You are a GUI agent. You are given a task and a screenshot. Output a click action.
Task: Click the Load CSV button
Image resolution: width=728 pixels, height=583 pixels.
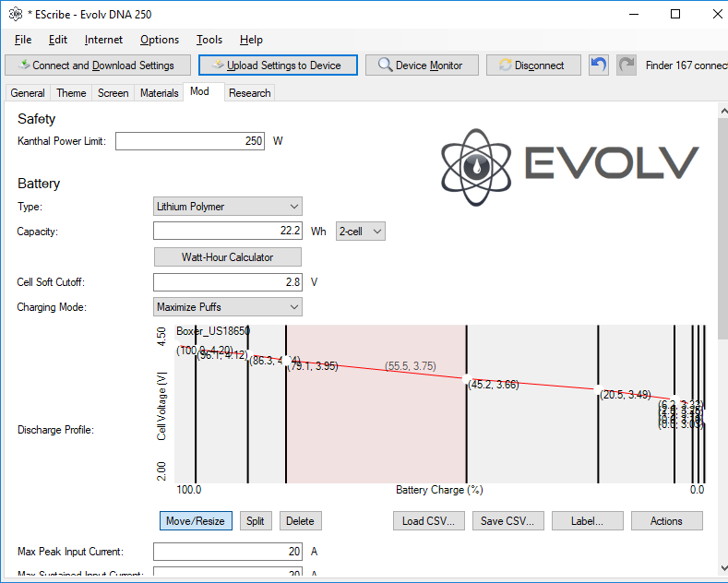[428, 521]
